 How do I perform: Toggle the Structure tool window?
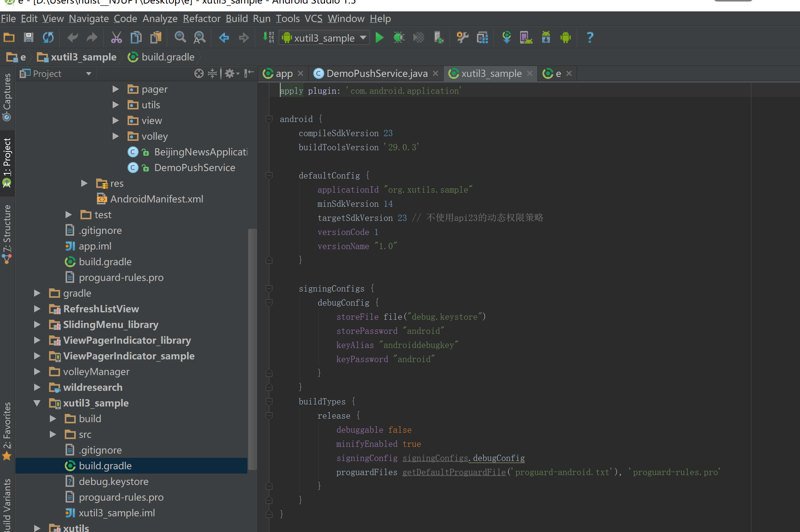7,234
